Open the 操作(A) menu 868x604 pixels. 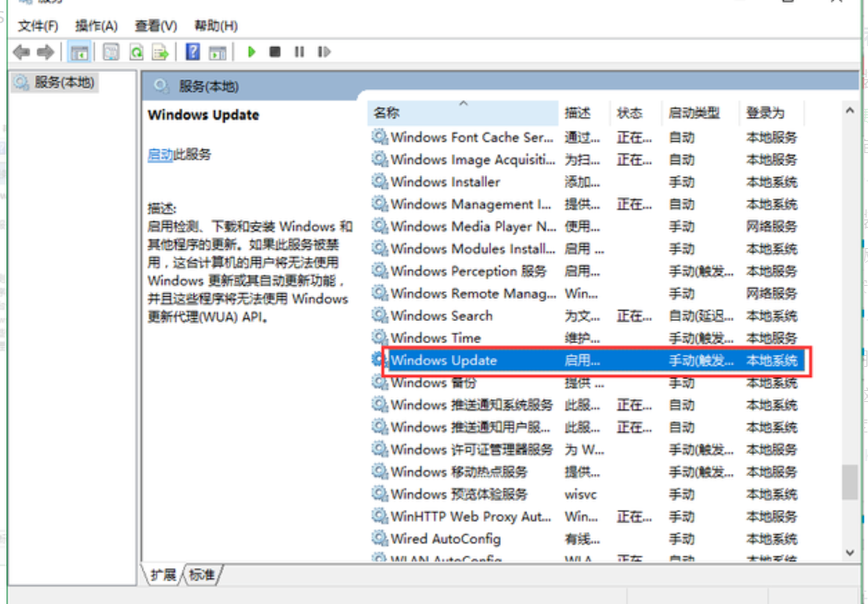pyautogui.click(x=97, y=26)
